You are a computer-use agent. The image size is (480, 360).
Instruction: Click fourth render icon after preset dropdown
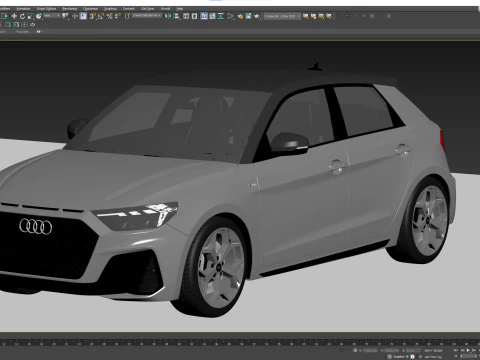[329, 16]
